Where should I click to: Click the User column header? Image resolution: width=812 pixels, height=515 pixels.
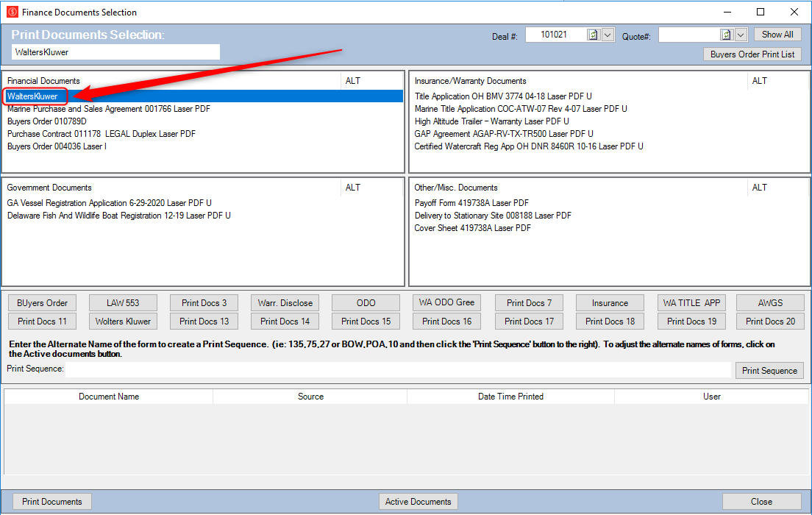711,397
